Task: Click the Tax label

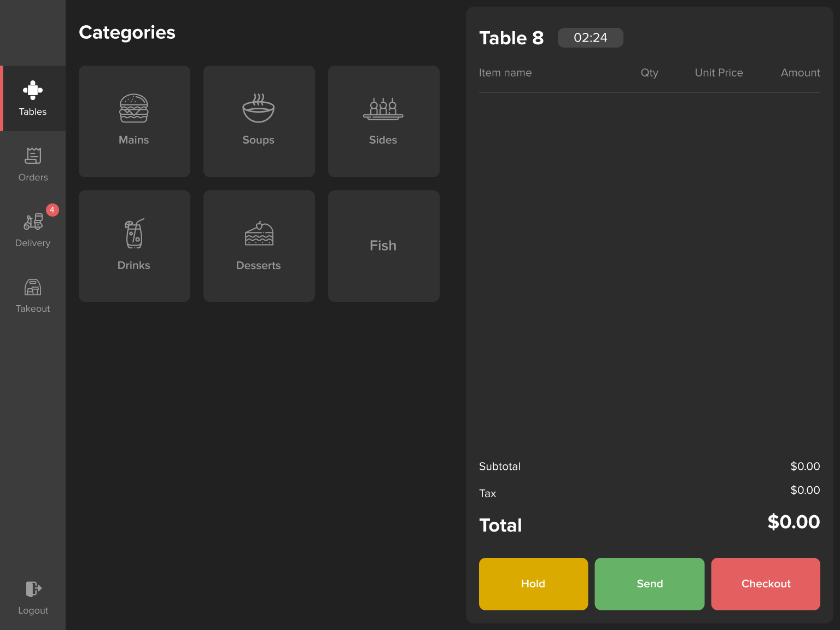Action: point(488,493)
